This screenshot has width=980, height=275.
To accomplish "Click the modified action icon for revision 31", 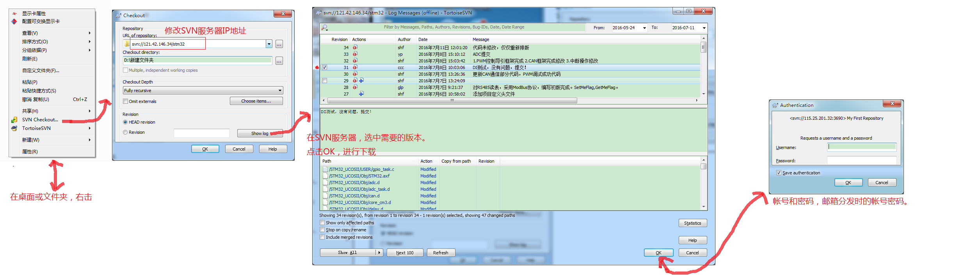I will click(355, 67).
